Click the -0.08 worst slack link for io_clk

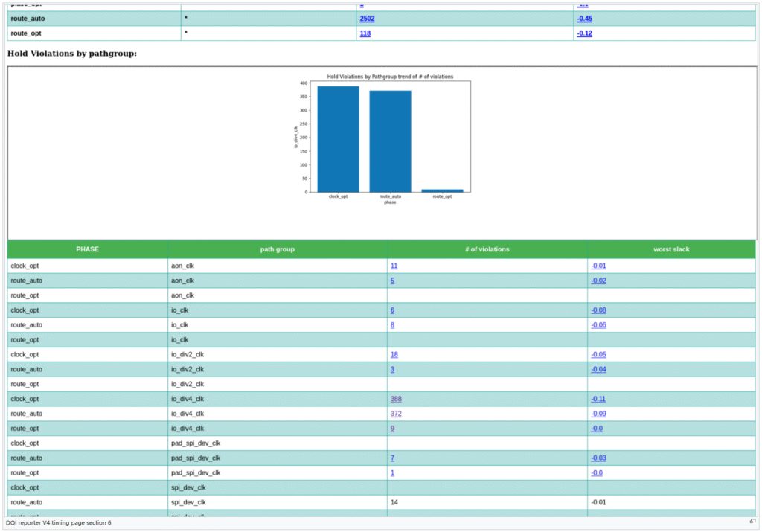[598, 310]
